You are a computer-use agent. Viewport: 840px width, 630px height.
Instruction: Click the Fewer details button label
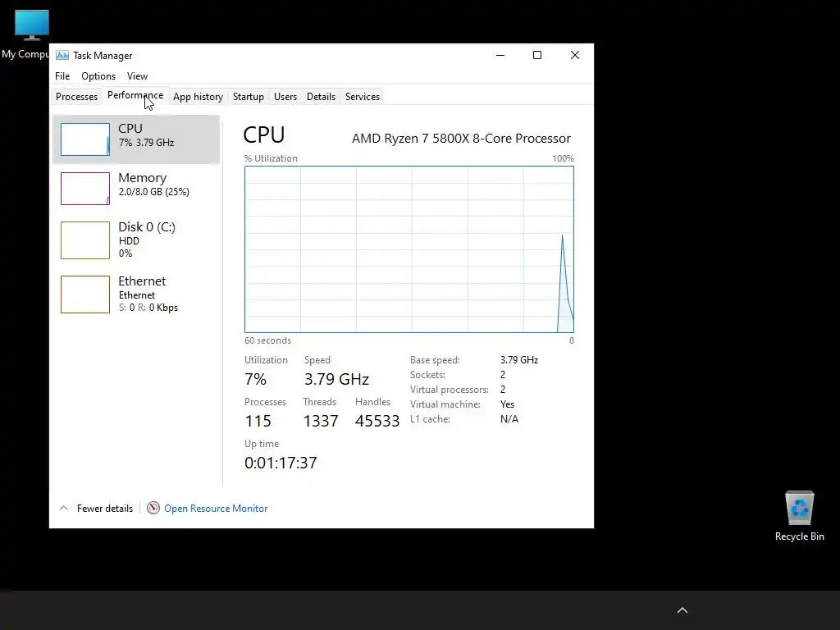(104, 509)
